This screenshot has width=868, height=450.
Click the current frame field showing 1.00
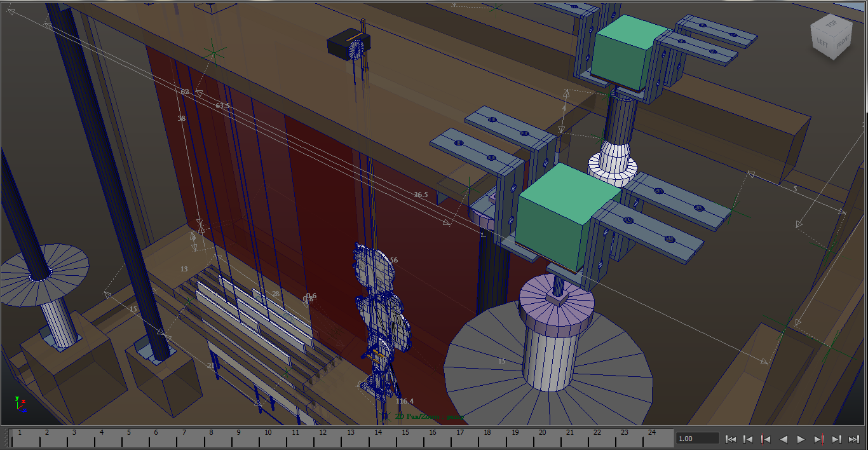697,439
